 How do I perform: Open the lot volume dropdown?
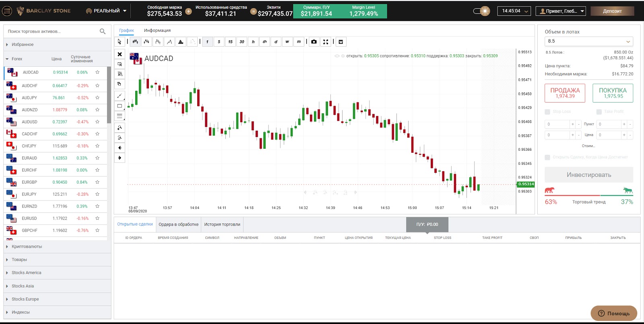[588, 41]
